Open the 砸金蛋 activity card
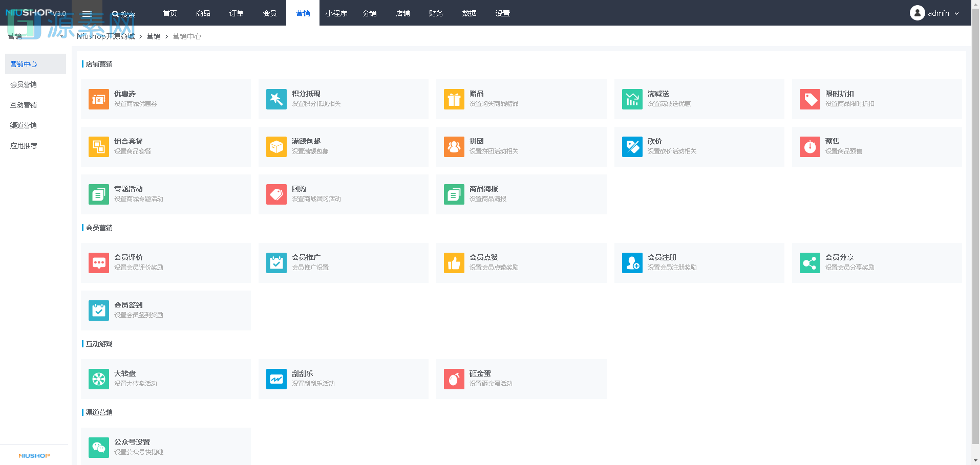 [x=521, y=379]
